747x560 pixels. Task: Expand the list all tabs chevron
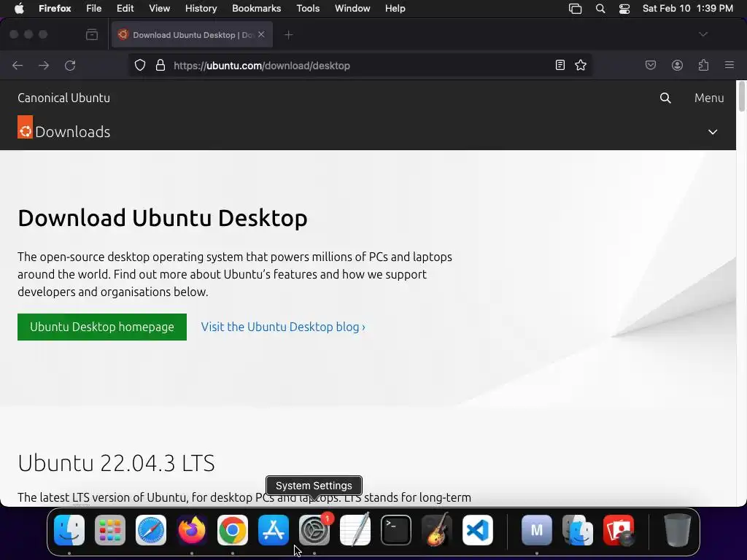tap(703, 35)
